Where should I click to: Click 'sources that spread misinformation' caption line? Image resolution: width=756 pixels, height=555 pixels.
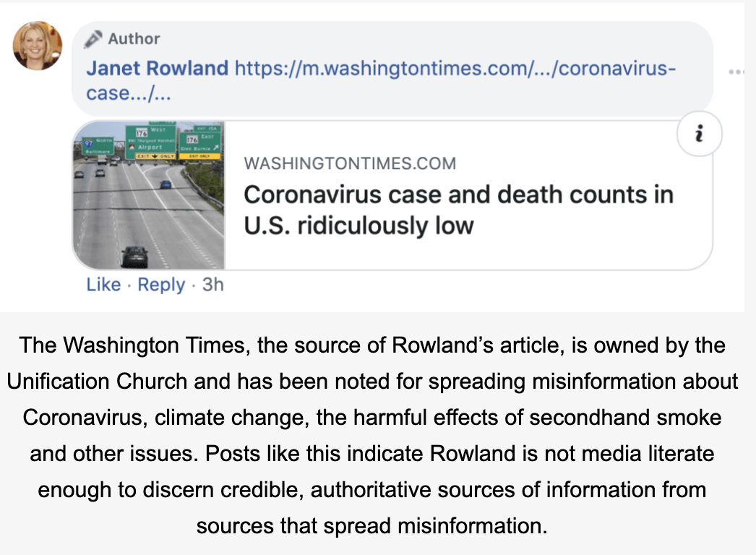point(371,525)
